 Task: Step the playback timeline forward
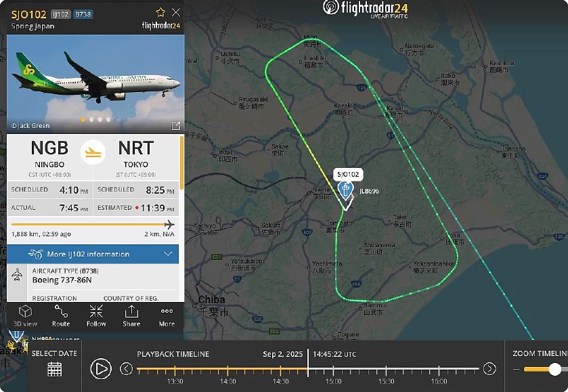tap(489, 369)
